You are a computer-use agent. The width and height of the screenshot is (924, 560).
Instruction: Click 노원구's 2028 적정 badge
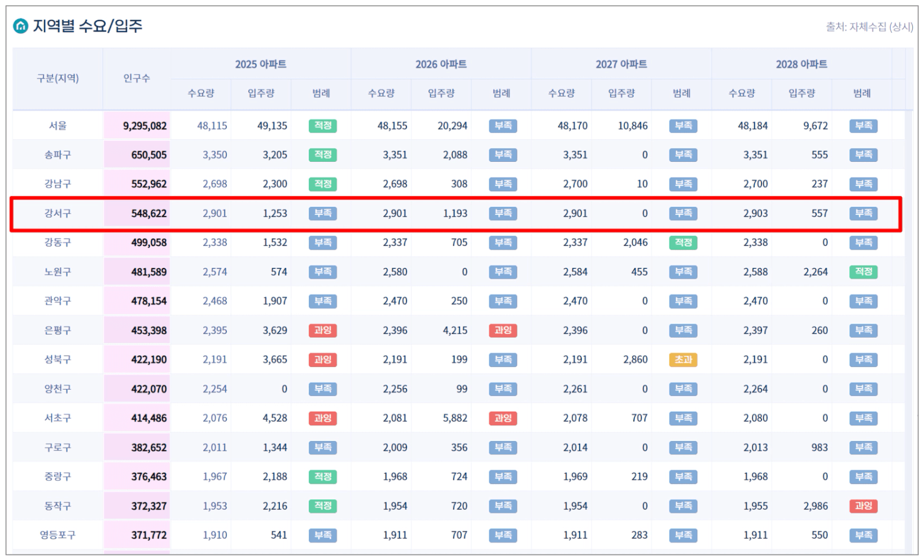pos(864,272)
